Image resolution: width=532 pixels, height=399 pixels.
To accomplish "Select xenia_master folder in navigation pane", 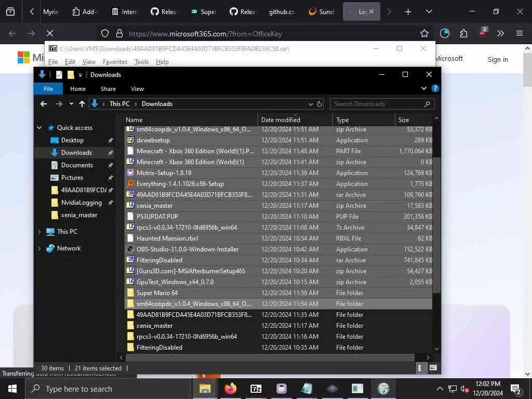I will click(x=79, y=215).
